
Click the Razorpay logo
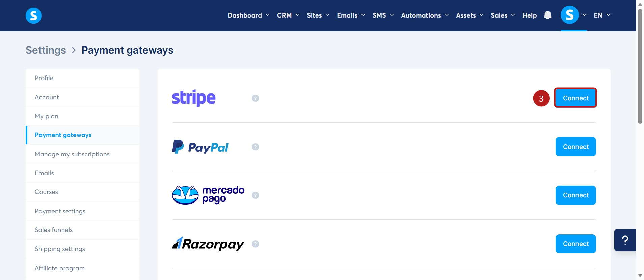[208, 244]
